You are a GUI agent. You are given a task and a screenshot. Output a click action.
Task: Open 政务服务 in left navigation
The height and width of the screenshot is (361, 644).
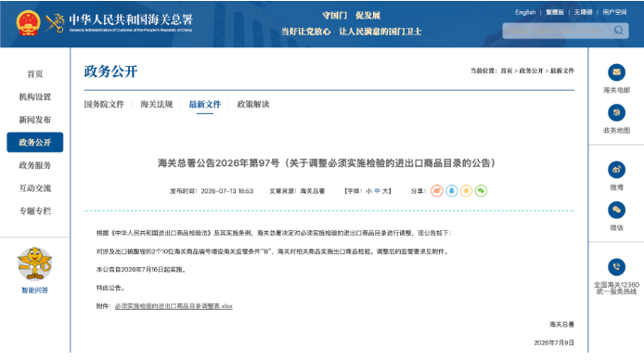[x=35, y=165]
